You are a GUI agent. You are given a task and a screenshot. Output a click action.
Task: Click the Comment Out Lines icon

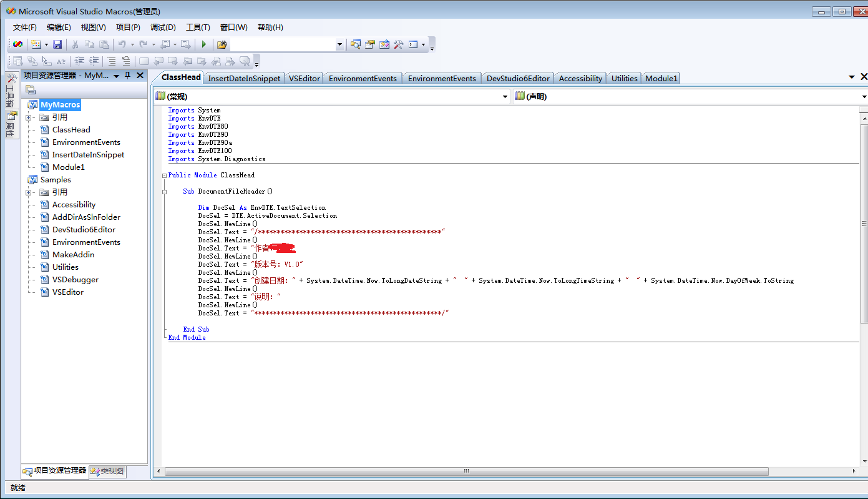pyautogui.click(x=111, y=61)
